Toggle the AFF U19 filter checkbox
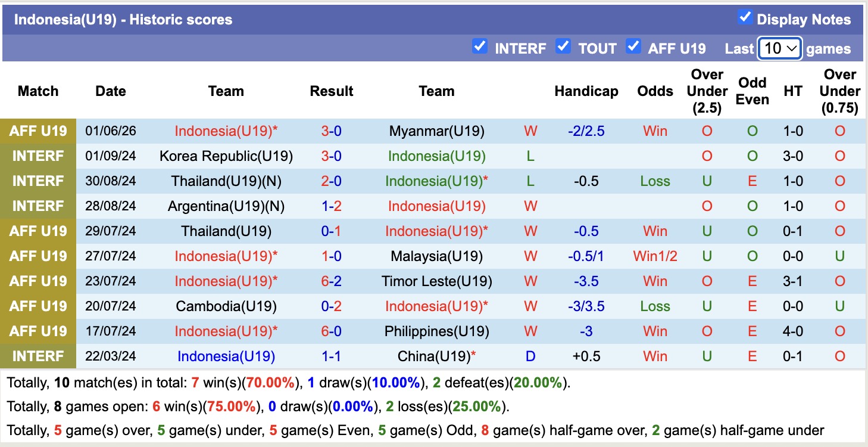Screen dimensions: 868x447 point(633,46)
